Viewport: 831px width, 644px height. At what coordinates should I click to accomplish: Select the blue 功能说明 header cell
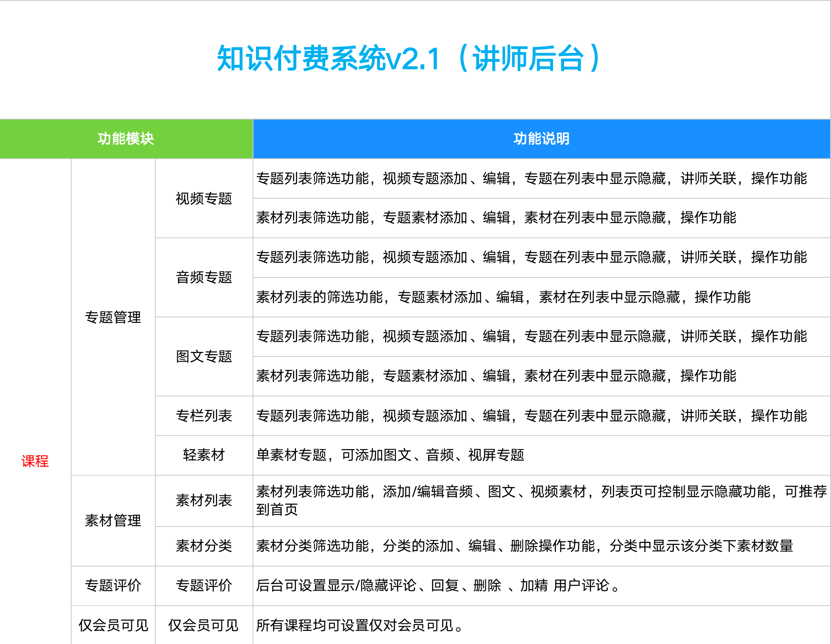(541, 139)
